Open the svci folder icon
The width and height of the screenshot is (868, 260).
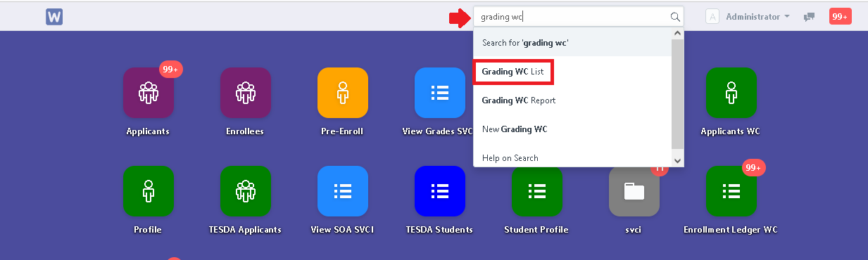[634, 191]
